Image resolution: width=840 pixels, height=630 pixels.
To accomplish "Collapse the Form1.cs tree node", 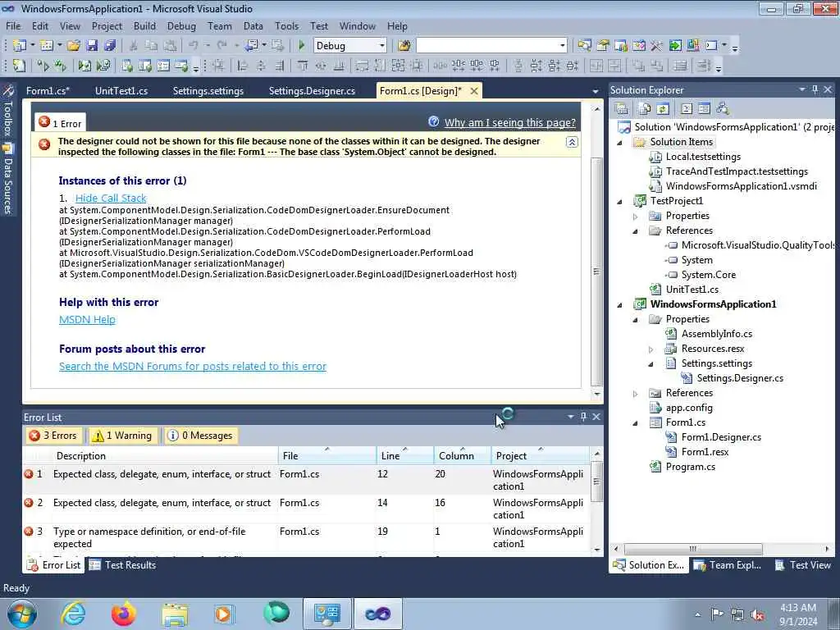I will 636,422.
